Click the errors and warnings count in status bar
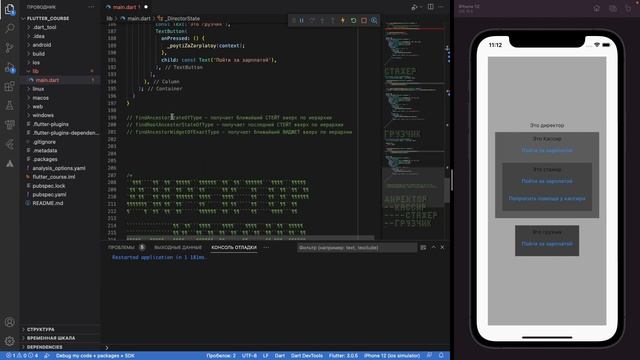The width and height of the screenshot is (640, 360). (23, 356)
